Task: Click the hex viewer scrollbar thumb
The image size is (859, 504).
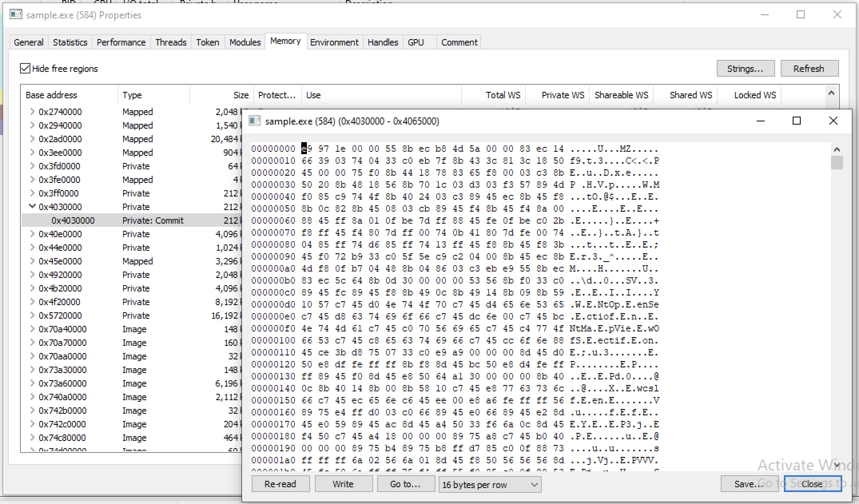Action: point(837,163)
